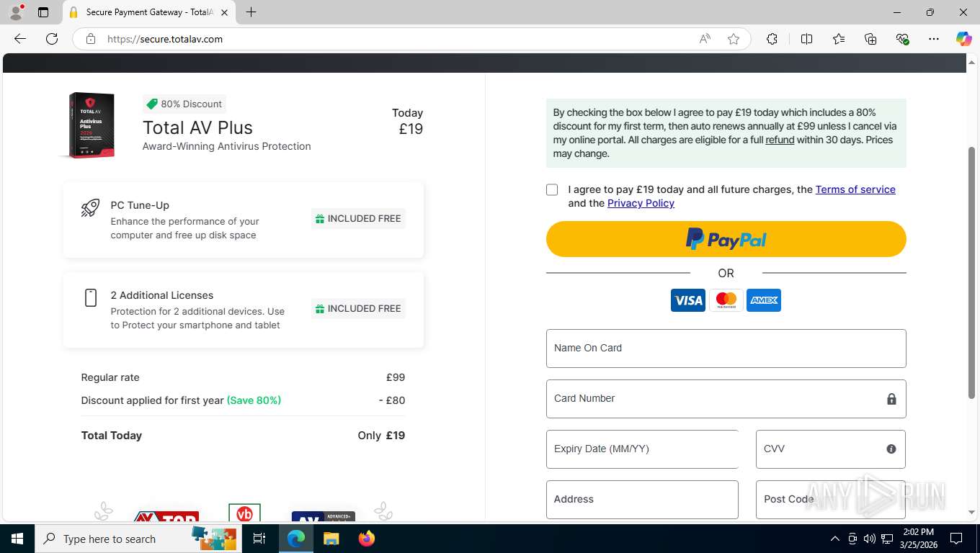Open the Tab actions menu icon
Image resolution: width=980 pixels, height=553 pixels.
(x=43, y=12)
